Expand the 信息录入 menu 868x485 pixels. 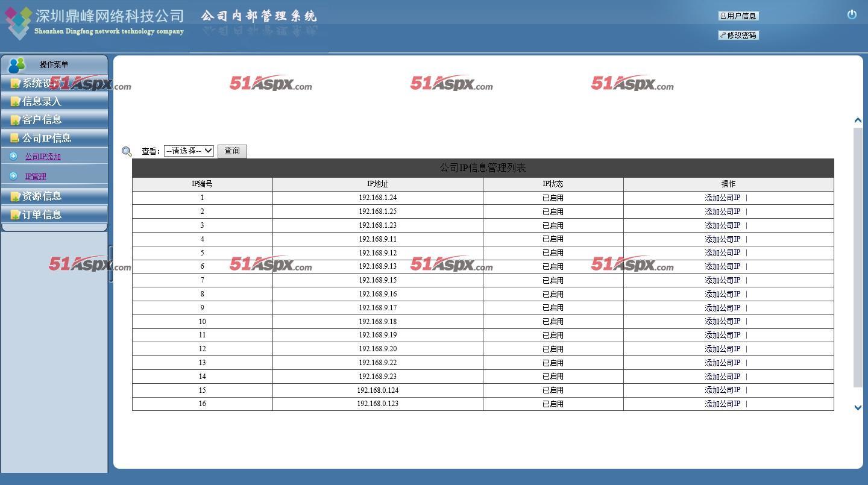pos(54,101)
